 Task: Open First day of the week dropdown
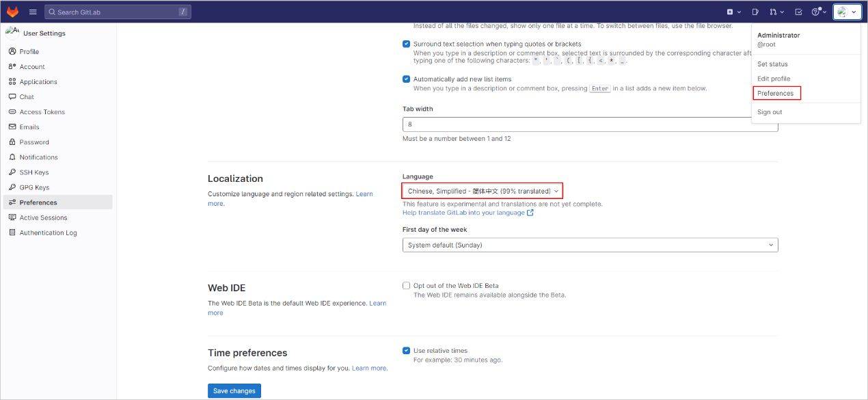[x=590, y=245]
